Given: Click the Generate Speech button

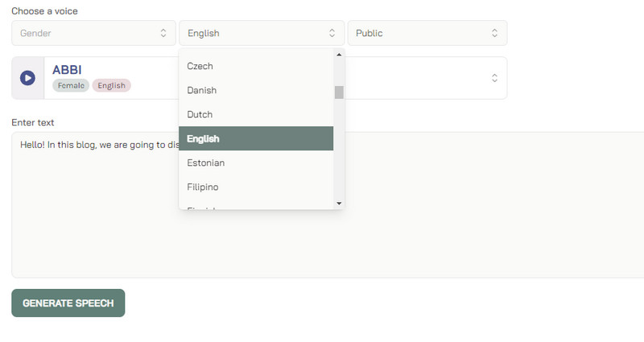Looking at the screenshot, I should [x=68, y=303].
